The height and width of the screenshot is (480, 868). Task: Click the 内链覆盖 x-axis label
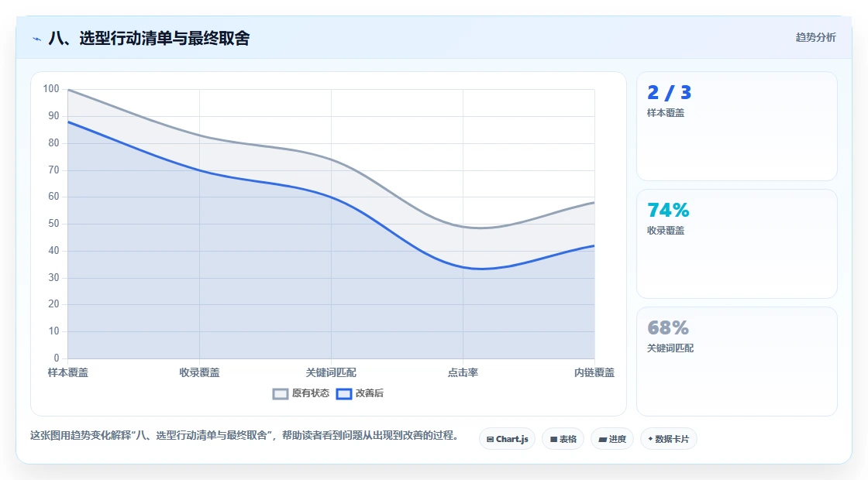coord(594,372)
